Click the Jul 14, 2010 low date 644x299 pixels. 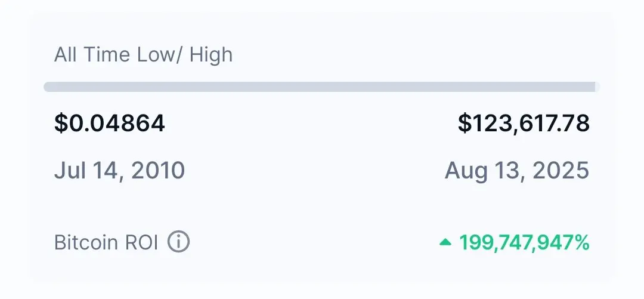(x=119, y=170)
